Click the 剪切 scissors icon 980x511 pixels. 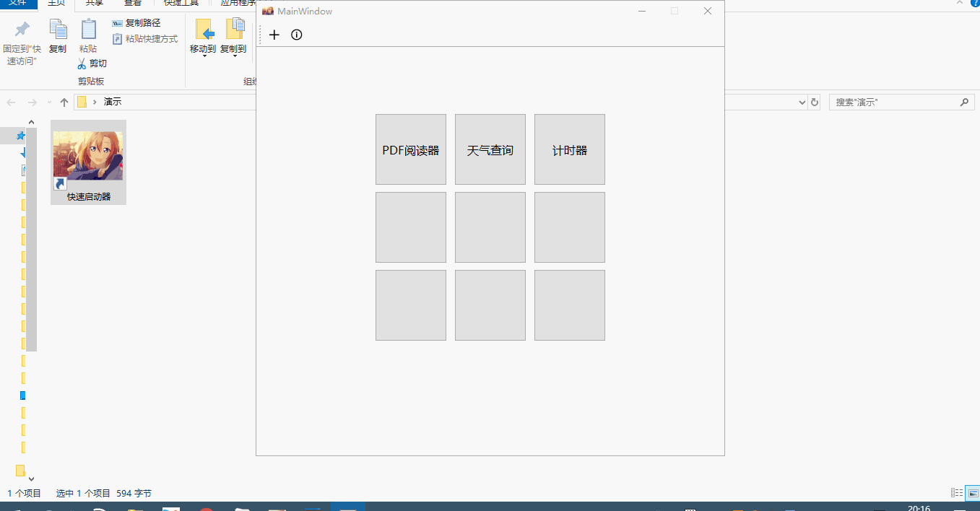[x=82, y=64]
